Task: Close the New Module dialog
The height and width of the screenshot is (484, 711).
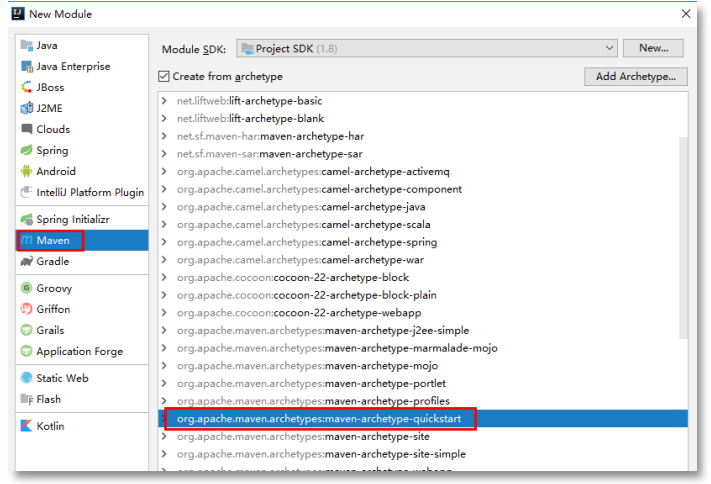Action: tap(686, 14)
